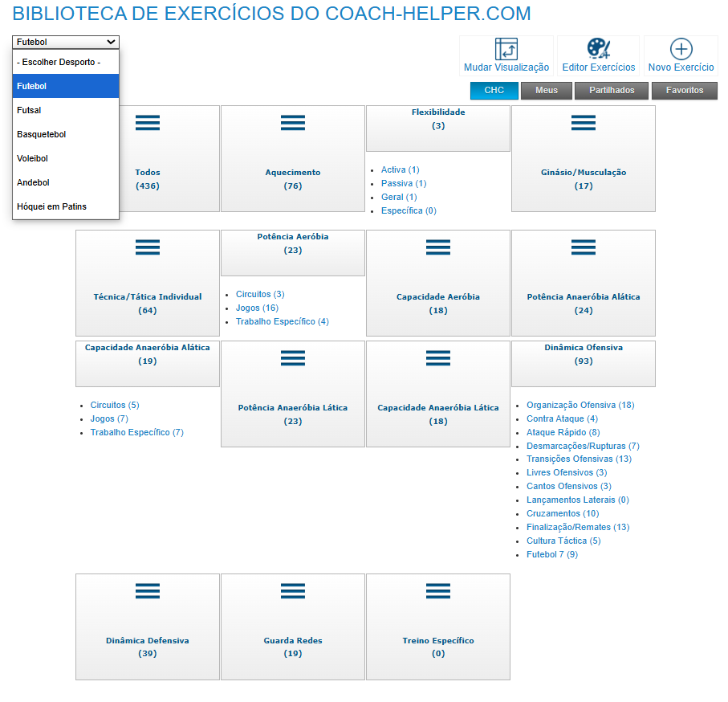Open Livres Ofensivos (3) link
Screen dimensions: 728x702
coord(567,472)
